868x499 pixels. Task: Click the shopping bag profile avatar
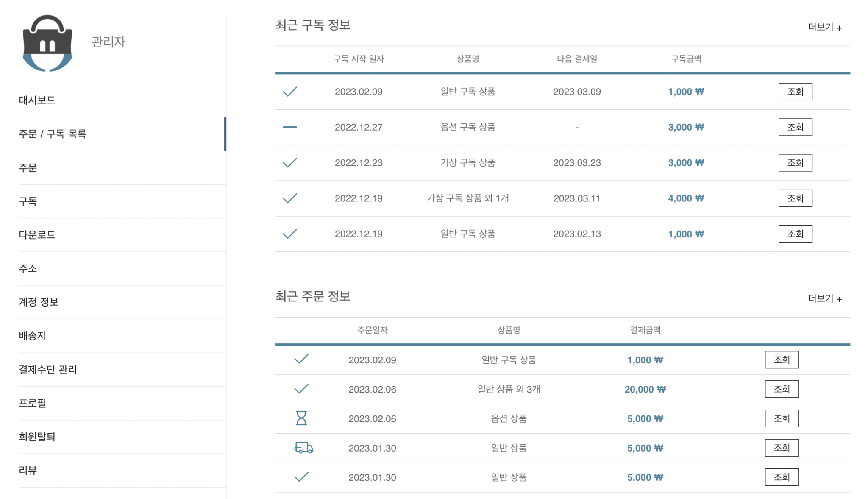47,43
